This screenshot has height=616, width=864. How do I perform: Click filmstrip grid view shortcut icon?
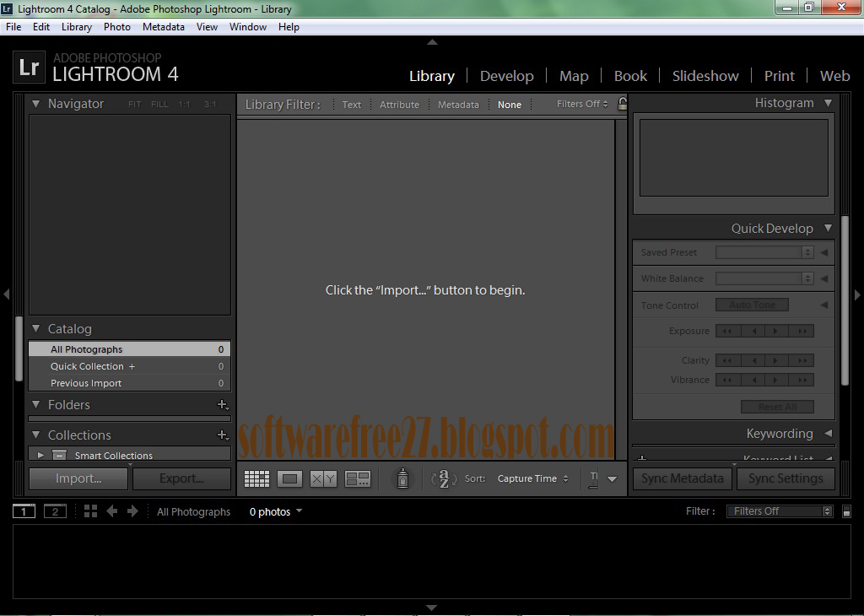pyautogui.click(x=90, y=511)
